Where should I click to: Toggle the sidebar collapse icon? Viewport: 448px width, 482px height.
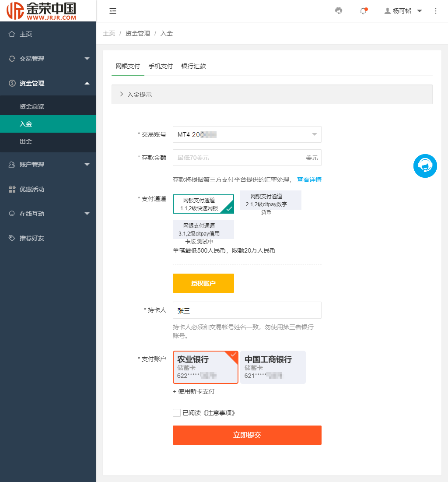(x=113, y=11)
